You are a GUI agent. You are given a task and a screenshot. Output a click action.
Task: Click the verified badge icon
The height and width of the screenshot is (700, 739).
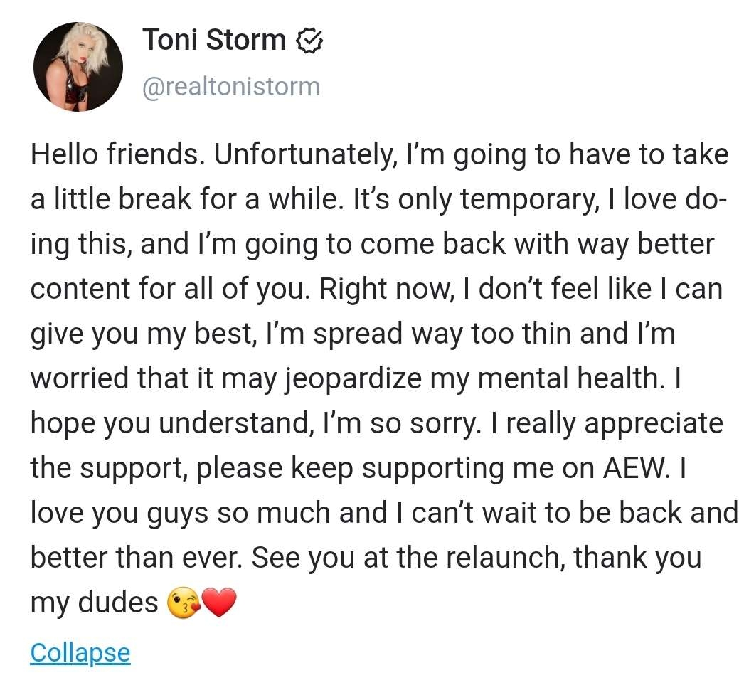309,41
